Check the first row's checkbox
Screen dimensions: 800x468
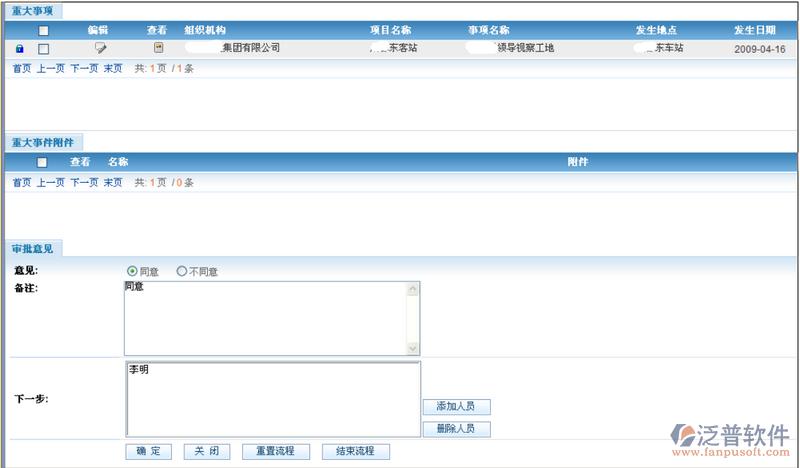click(x=43, y=48)
